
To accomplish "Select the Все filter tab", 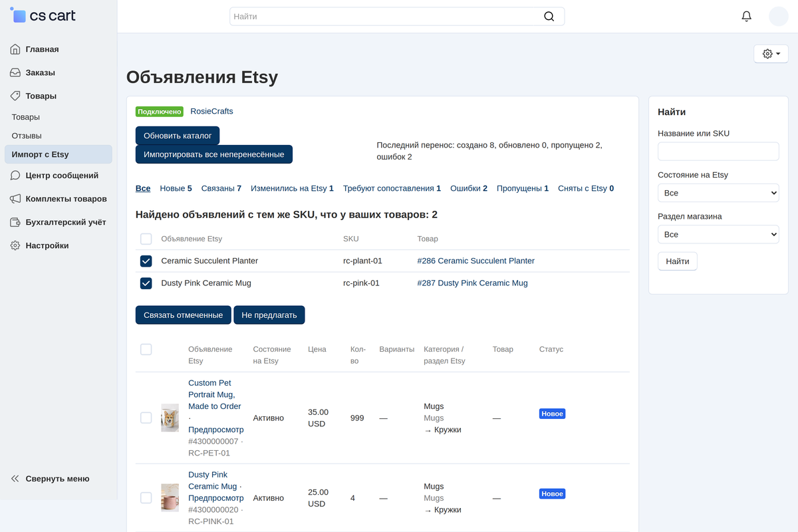I will (x=143, y=188).
